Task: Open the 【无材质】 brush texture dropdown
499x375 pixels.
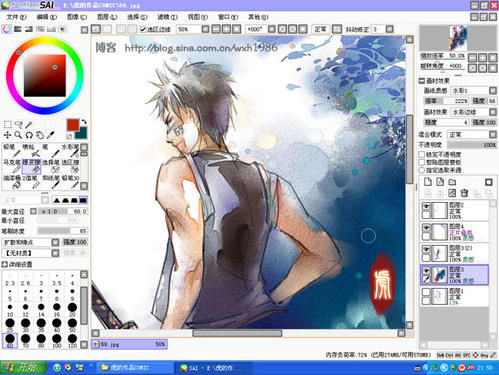Action: pyautogui.click(x=55, y=253)
